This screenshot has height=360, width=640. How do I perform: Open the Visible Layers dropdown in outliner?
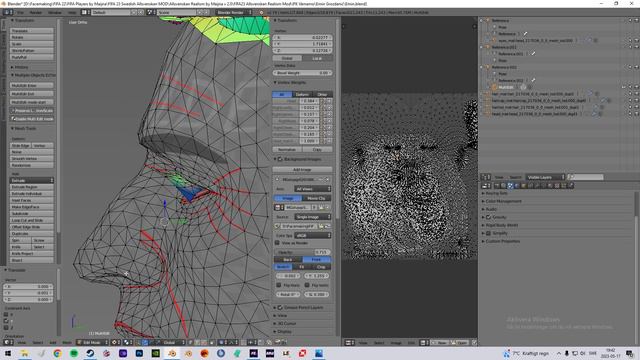545,177
